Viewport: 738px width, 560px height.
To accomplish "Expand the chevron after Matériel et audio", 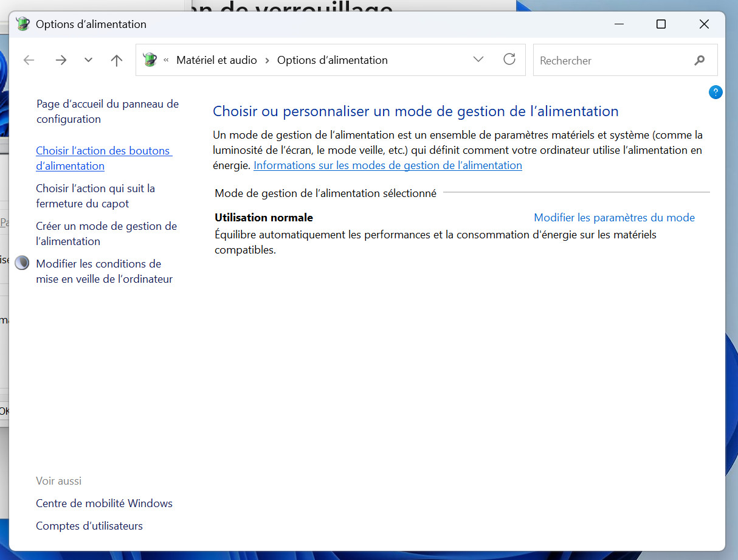I will coord(267,60).
